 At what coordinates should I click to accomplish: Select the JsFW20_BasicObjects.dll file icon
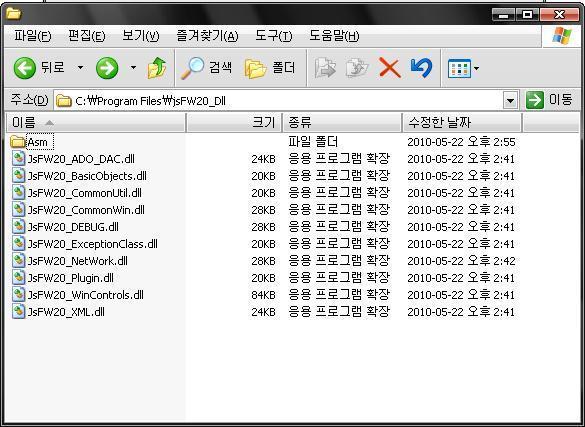(x=18, y=176)
